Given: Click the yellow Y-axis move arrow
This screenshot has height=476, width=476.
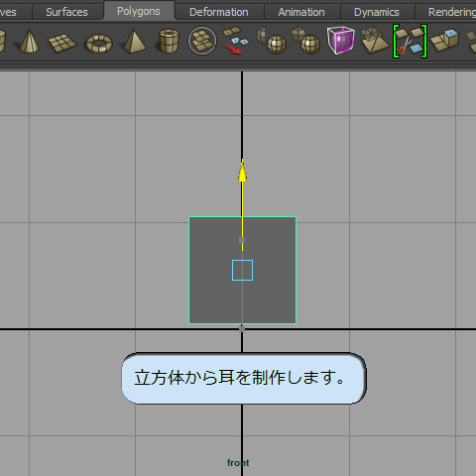Looking at the screenshot, I should [242, 171].
